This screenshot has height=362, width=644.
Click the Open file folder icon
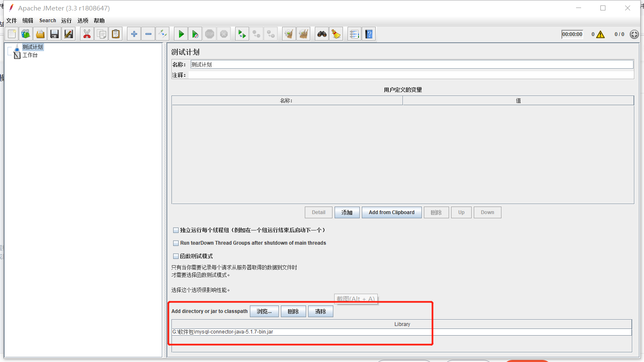[x=40, y=34]
